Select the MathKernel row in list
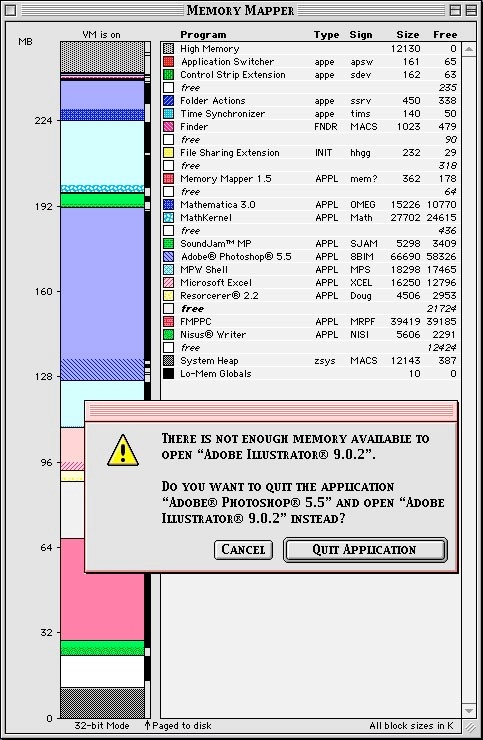Screen dimensions: 483x740 [310, 218]
